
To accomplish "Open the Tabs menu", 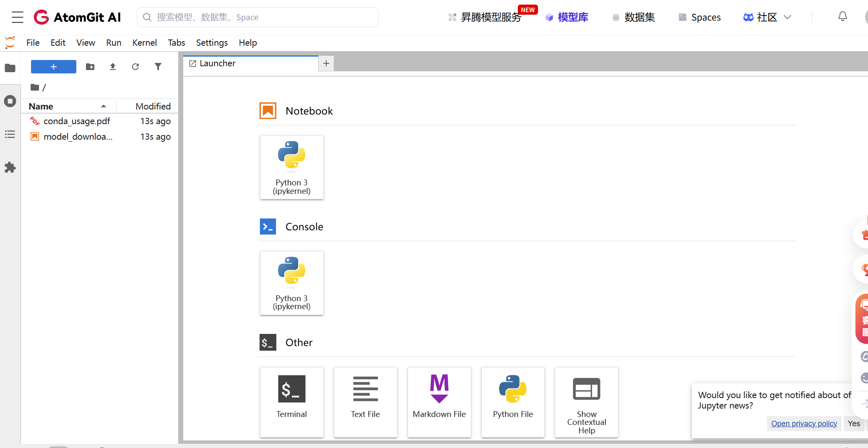I will 177,43.
